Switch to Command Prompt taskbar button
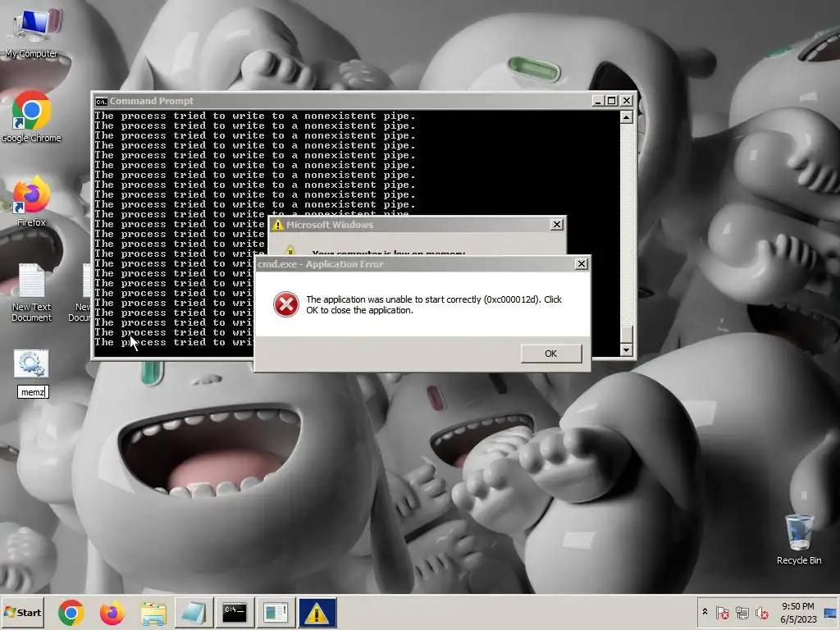 (x=235, y=613)
